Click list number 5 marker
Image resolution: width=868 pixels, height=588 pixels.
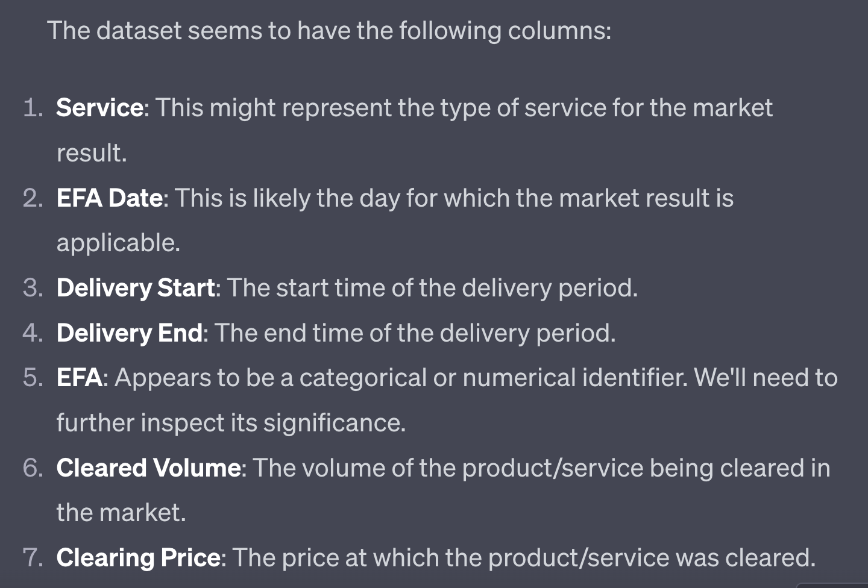point(33,378)
